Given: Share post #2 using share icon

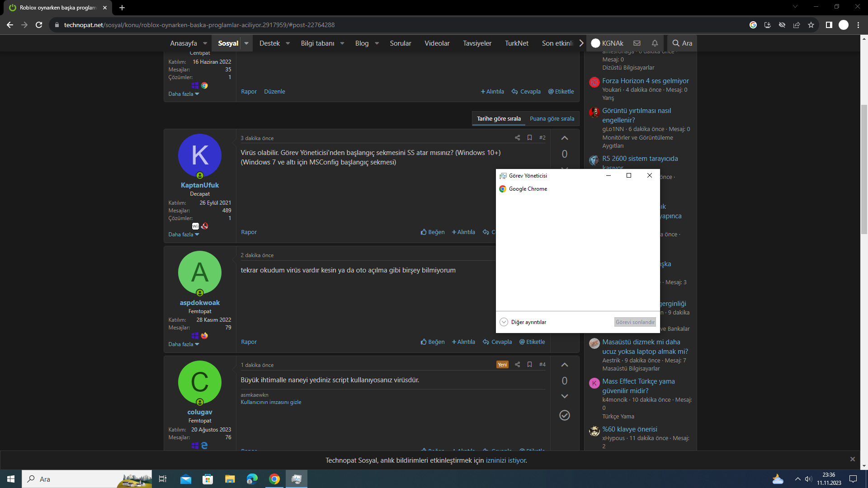Looking at the screenshot, I should pos(517,138).
